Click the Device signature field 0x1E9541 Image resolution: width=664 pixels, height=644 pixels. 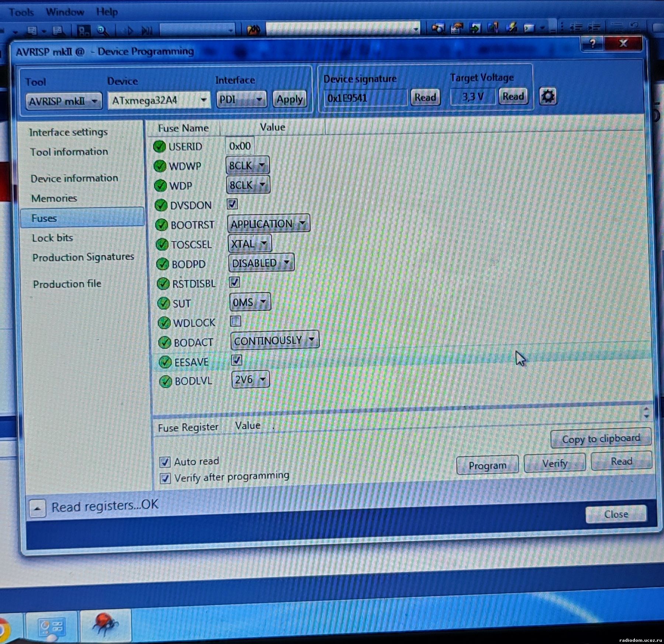click(366, 98)
